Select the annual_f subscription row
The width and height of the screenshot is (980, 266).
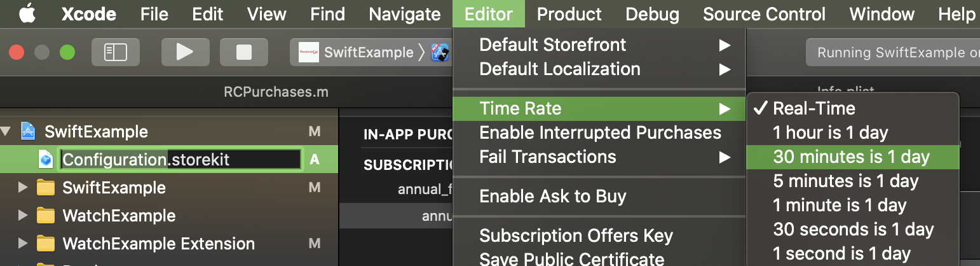point(424,189)
